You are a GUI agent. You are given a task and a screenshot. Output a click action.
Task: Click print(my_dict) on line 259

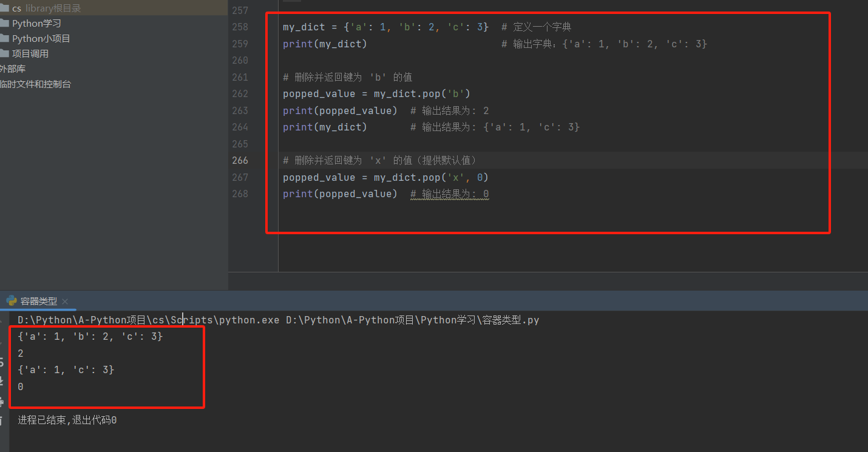(x=325, y=44)
